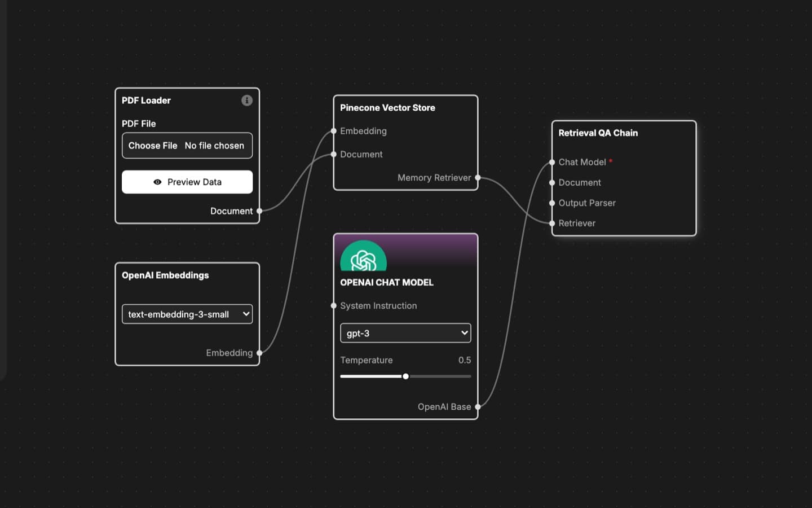This screenshot has width=812, height=508.
Task: Click the No file chosen text
Action: [x=214, y=146]
